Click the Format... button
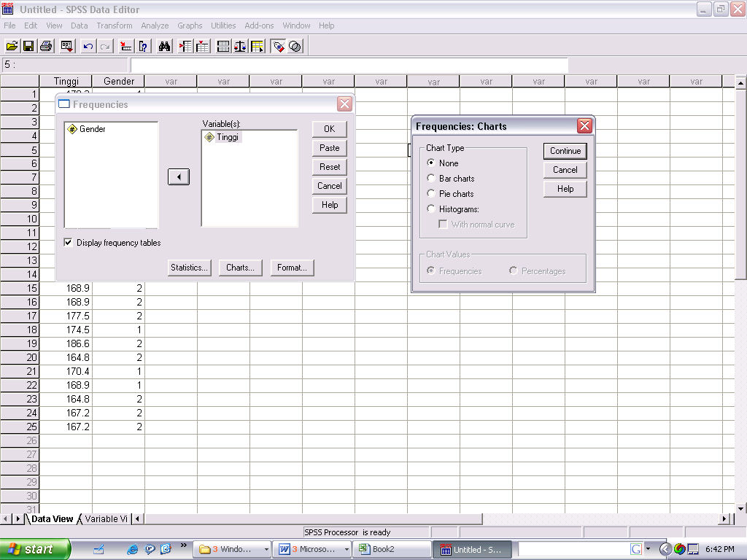Screen dimensions: 747x560 pos(292,268)
